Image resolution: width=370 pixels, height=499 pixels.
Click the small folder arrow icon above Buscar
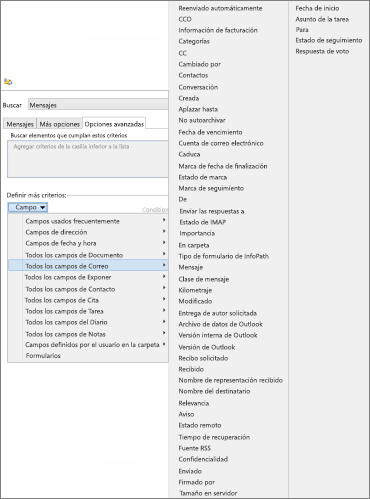[8, 81]
